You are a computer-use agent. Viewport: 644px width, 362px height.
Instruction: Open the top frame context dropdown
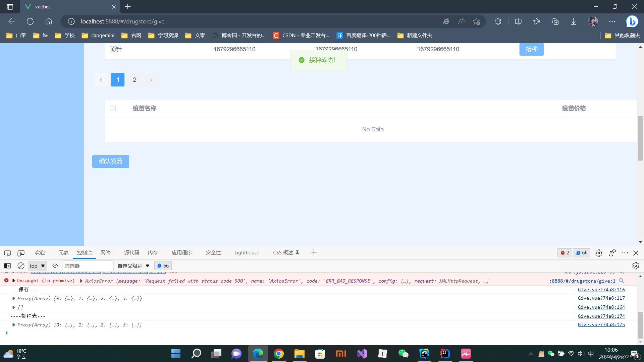(37, 265)
